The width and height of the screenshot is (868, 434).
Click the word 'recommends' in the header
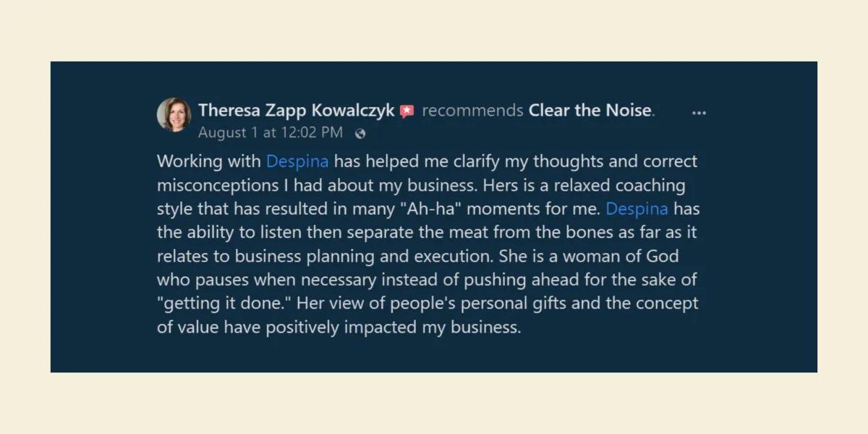(x=472, y=111)
